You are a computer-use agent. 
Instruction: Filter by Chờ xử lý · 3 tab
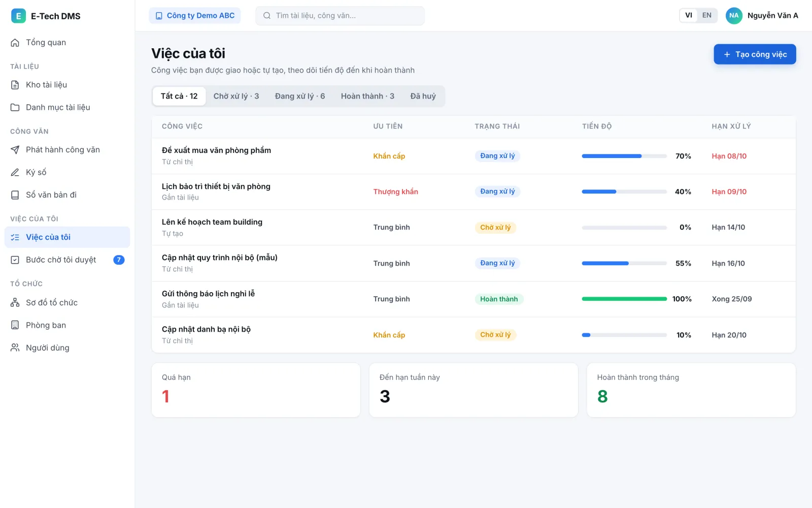[236, 96]
